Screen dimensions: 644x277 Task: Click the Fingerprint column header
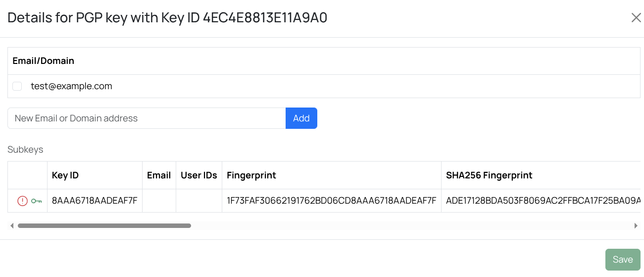point(251,175)
